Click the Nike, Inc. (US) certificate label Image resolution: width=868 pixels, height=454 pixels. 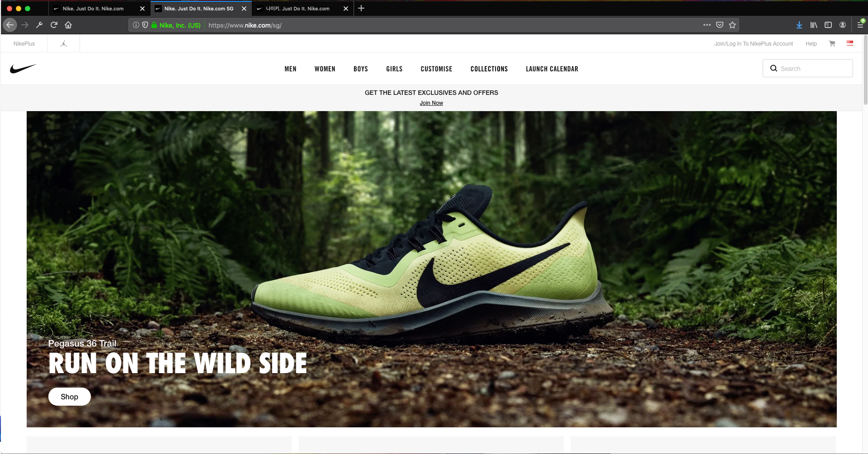[179, 25]
